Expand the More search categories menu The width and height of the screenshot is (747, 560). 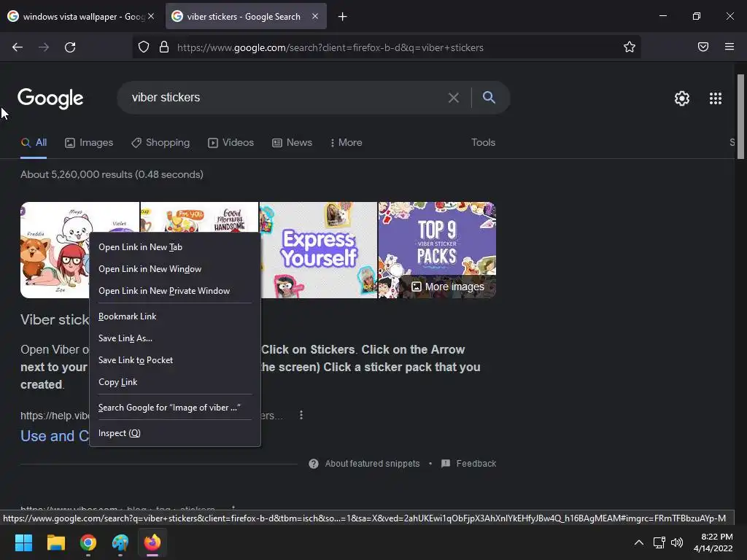point(346,142)
